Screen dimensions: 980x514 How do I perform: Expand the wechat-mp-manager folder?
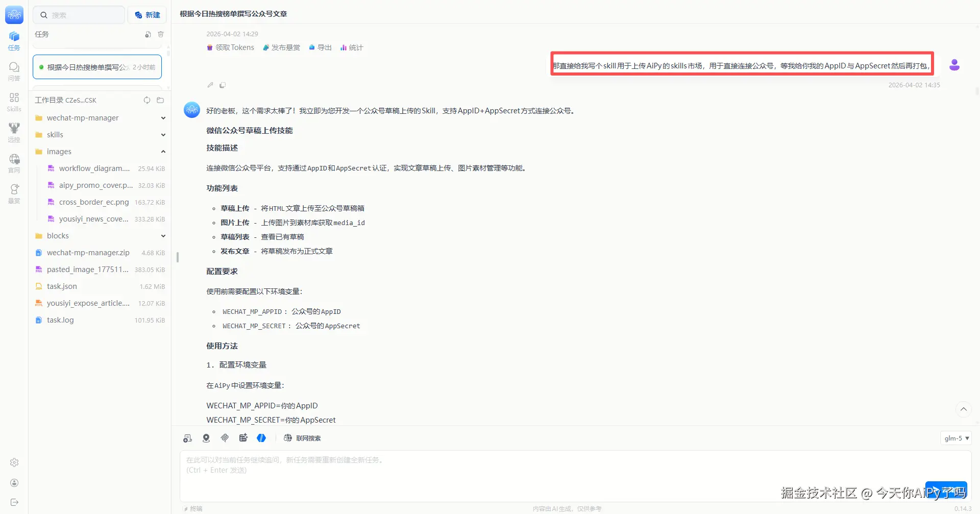pos(100,118)
